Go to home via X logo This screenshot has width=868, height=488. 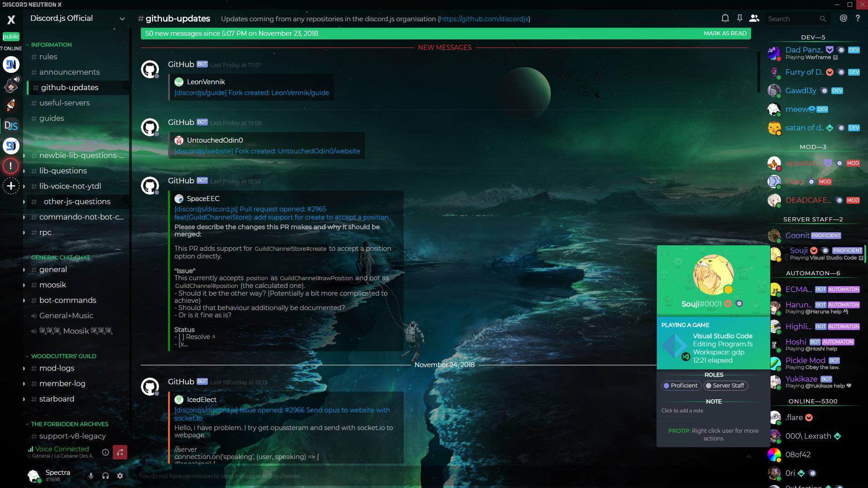click(x=11, y=19)
